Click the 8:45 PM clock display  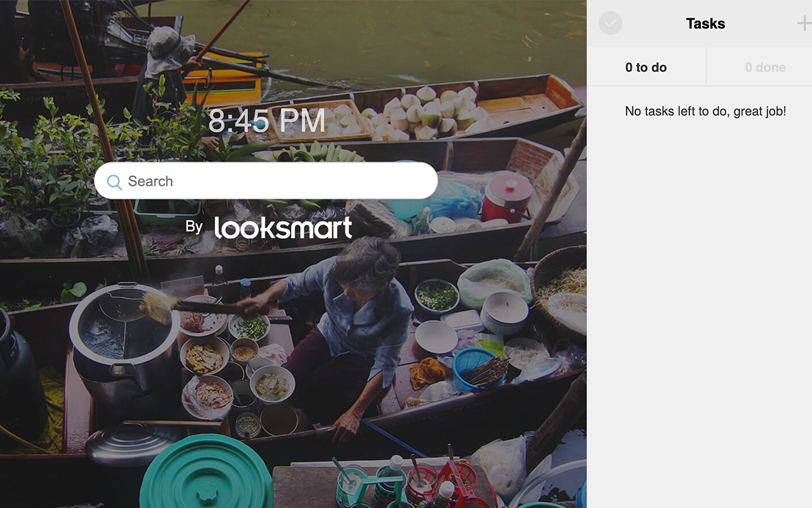pyautogui.click(x=266, y=121)
